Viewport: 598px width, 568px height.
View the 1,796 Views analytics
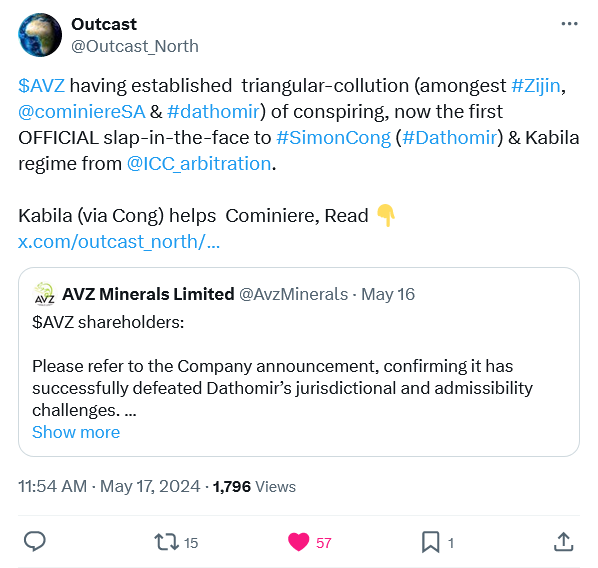254,487
